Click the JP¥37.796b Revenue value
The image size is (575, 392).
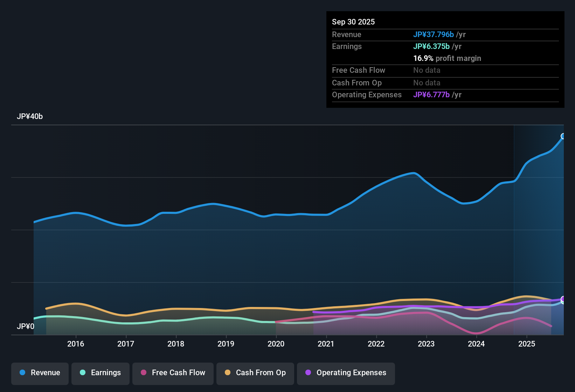(x=434, y=34)
